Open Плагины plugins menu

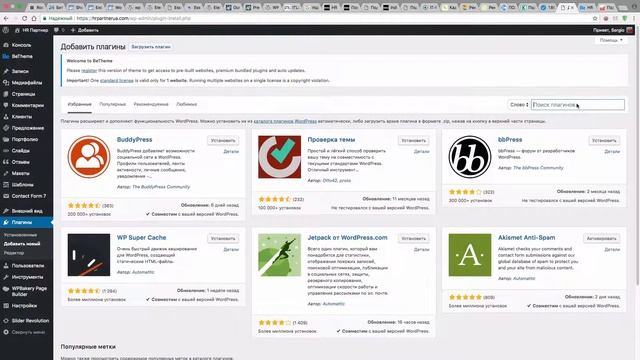tap(26, 222)
